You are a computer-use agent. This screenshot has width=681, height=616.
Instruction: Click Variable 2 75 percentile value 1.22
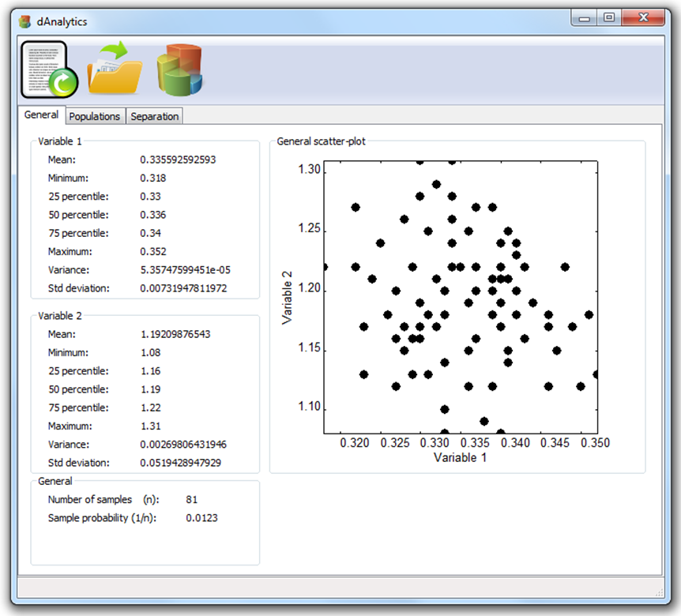151,408
